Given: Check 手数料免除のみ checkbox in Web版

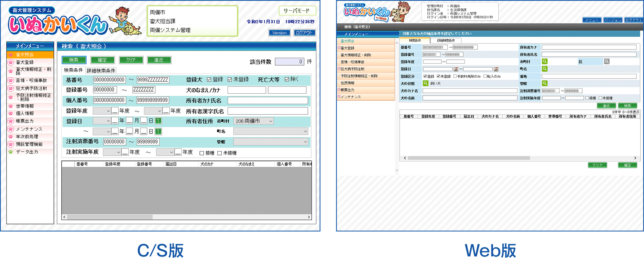Looking at the screenshot, I should 455,76.
